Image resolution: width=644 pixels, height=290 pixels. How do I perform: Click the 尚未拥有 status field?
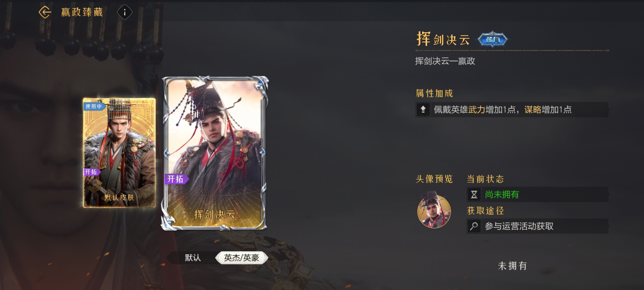(538, 194)
